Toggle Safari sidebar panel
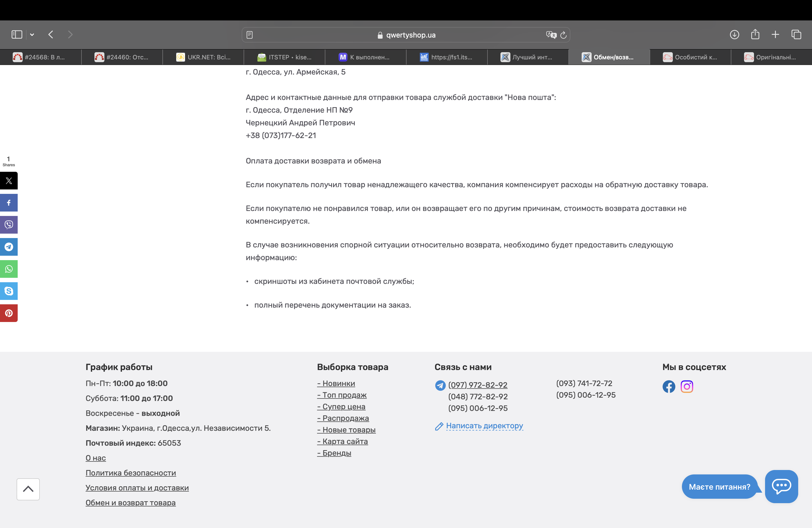Image resolution: width=812 pixels, height=528 pixels. (17, 35)
